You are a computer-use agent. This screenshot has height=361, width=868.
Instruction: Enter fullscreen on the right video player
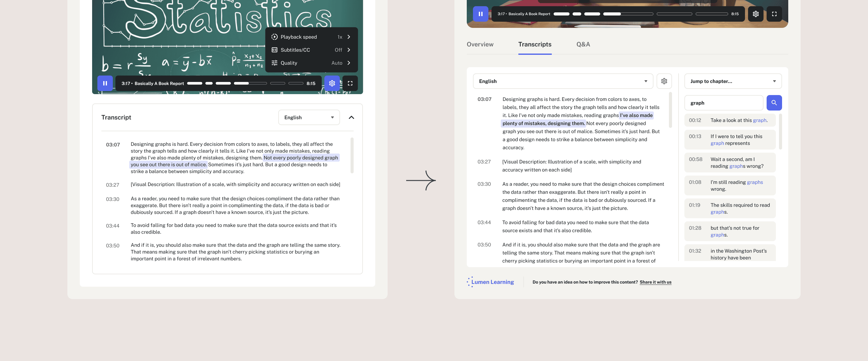tap(774, 14)
